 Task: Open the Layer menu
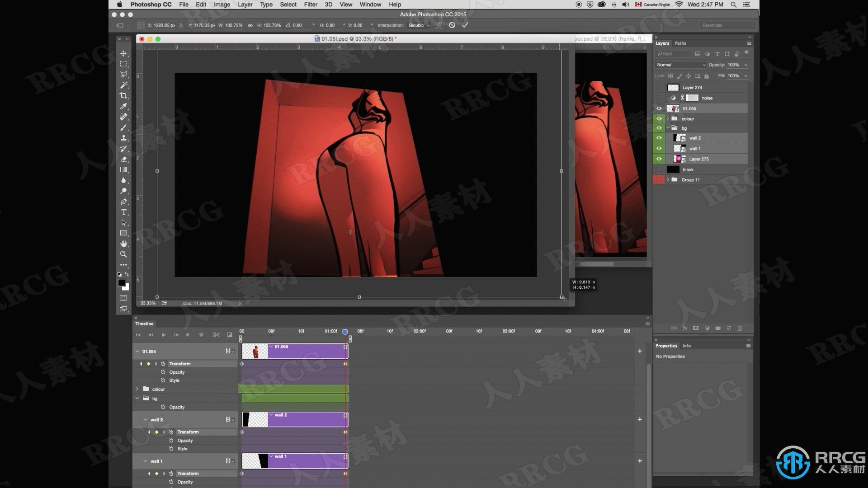pyautogui.click(x=245, y=5)
